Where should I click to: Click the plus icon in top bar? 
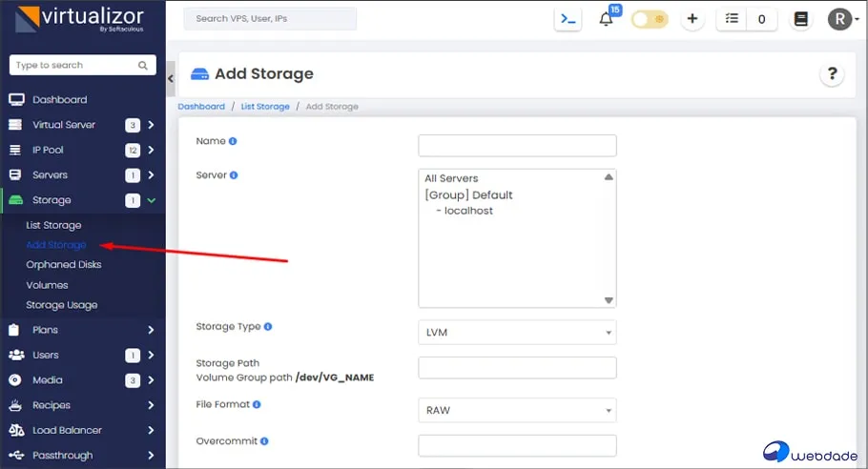coord(692,19)
